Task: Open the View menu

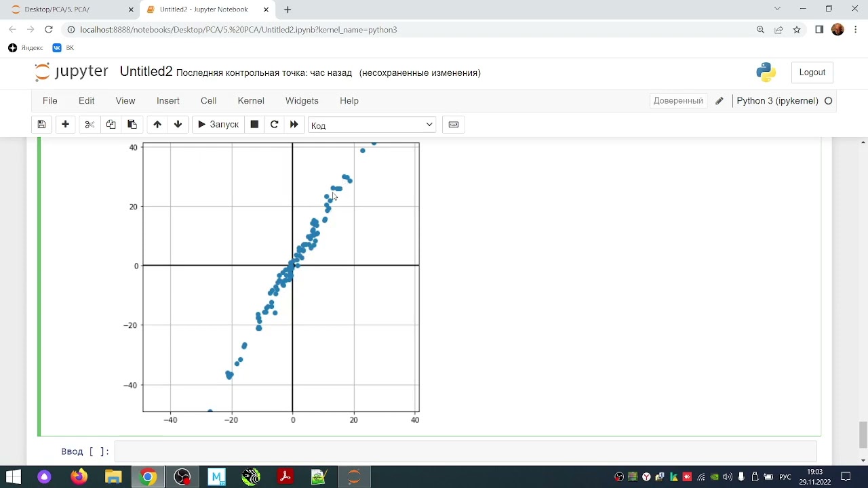Action: [x=125, y=100]
